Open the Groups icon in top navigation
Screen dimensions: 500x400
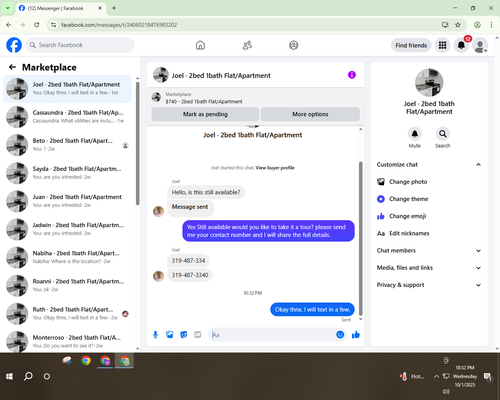click(x=294, y=45)
